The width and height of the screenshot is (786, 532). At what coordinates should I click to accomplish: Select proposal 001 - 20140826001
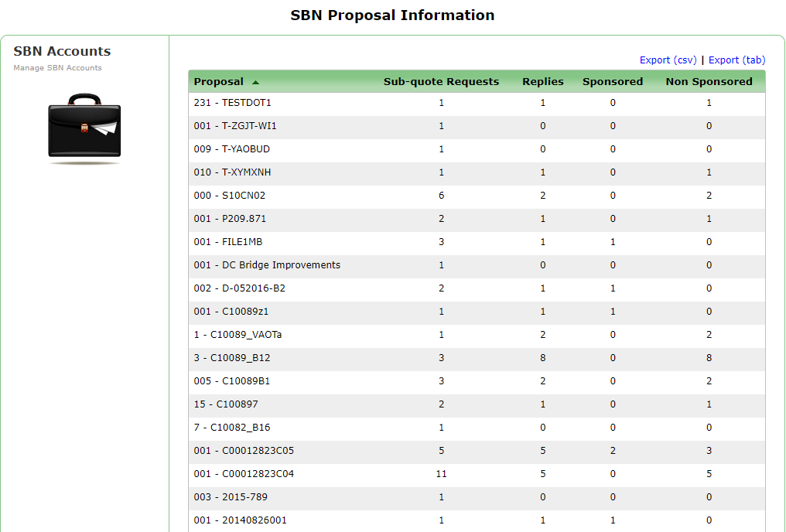(x=240, y=520)
